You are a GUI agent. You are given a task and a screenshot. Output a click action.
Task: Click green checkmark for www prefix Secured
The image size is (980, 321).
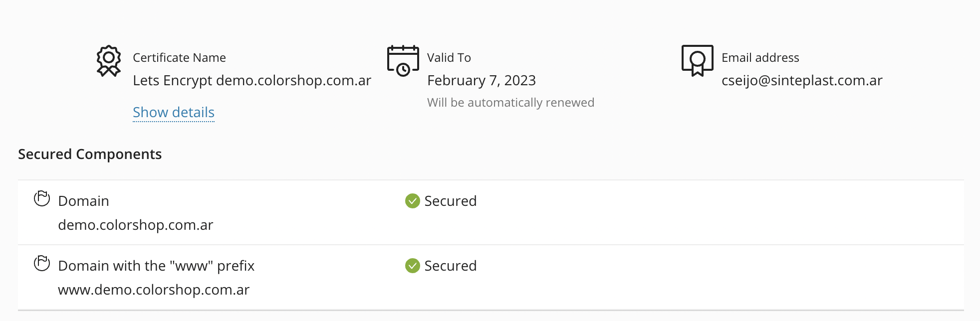coord(412,266)
